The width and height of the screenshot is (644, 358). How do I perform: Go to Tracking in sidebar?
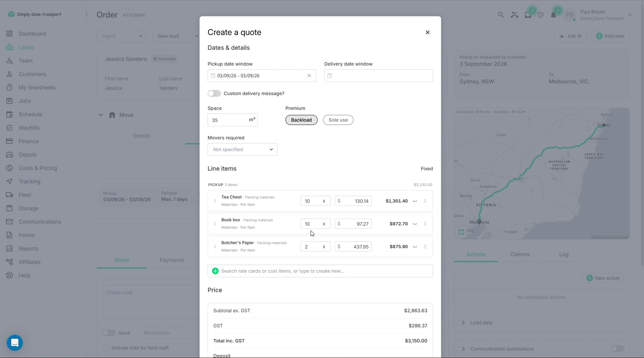(29, 182)
